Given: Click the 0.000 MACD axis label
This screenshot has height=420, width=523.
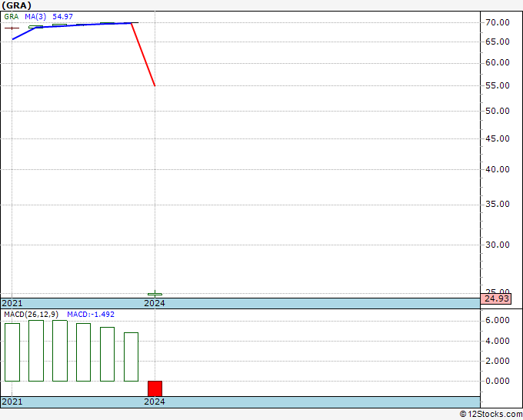Looking at the screenshot, I should (x=498, y=381).
